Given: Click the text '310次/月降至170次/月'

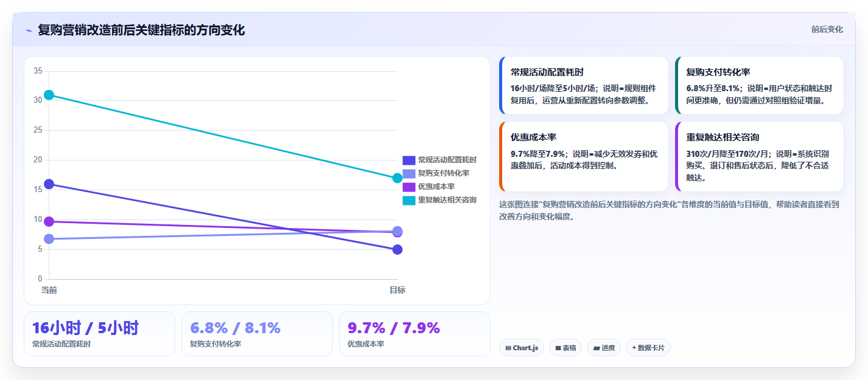Looking at the screenshot, I should coord(726,154).
